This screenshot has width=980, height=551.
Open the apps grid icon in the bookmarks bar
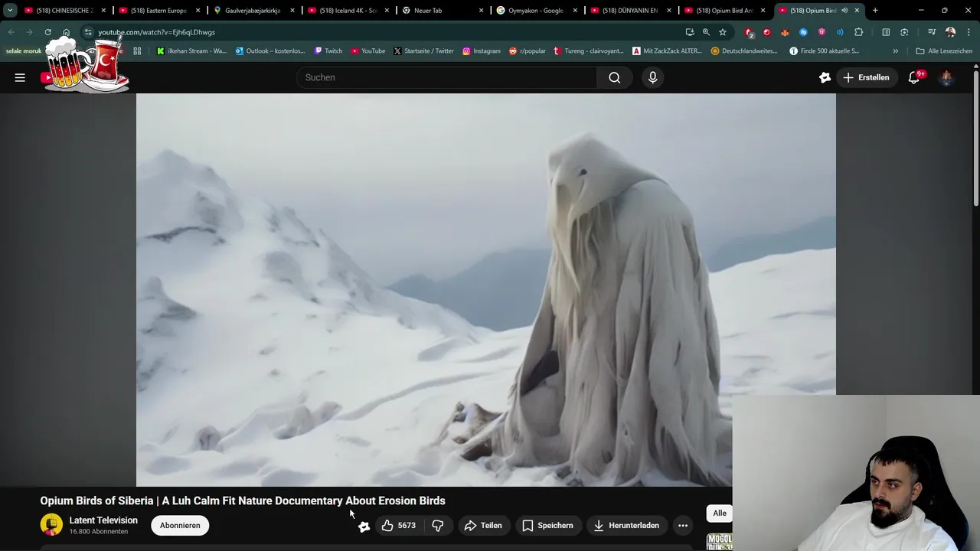point(137,51)
